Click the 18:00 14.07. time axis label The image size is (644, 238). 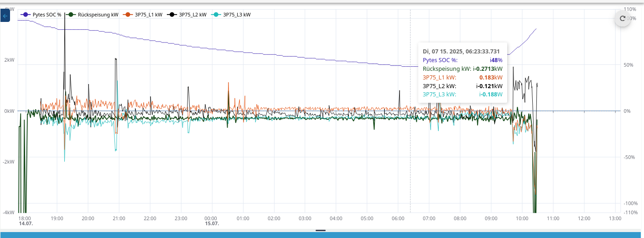point(26,221)
